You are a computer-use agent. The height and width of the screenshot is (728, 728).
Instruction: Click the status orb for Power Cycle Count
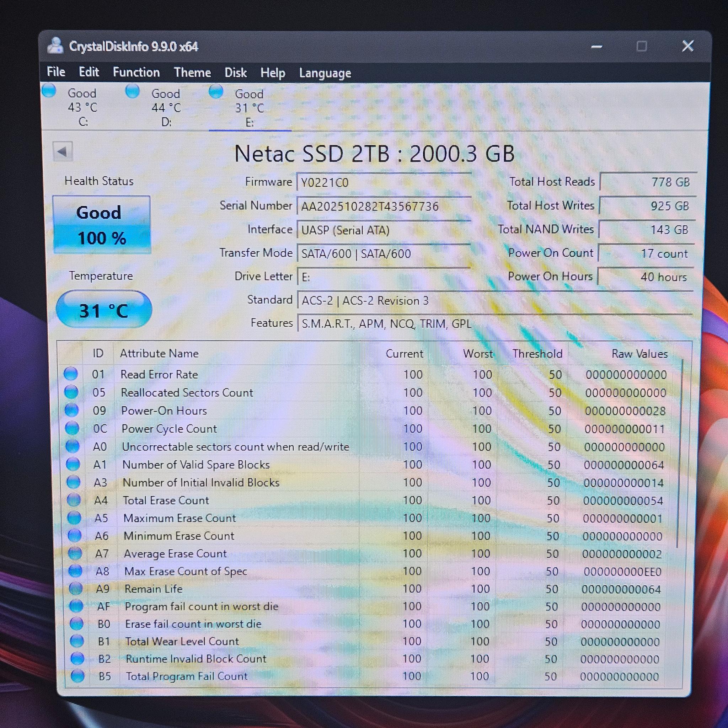click(x=72, y=428)
